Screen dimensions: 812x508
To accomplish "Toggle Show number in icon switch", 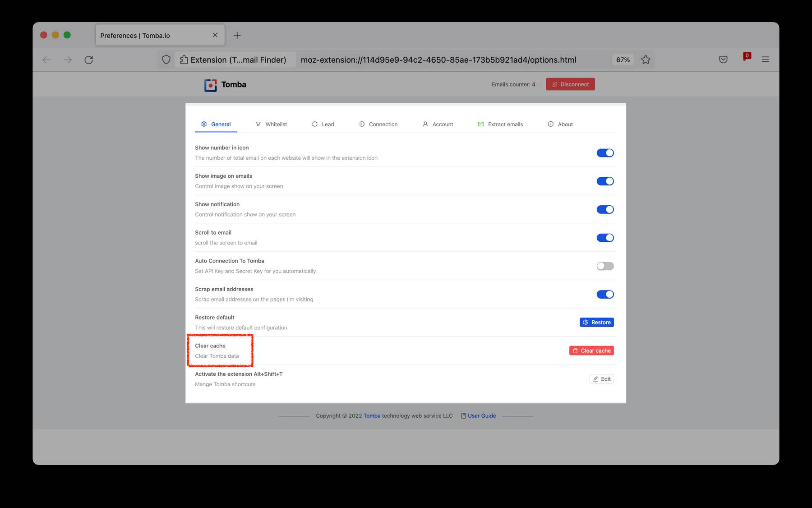I will 605,153.
